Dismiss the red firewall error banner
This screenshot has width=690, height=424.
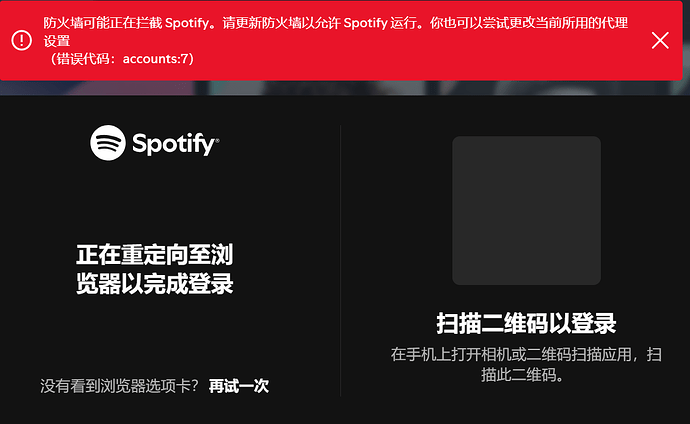pos(660,40)
